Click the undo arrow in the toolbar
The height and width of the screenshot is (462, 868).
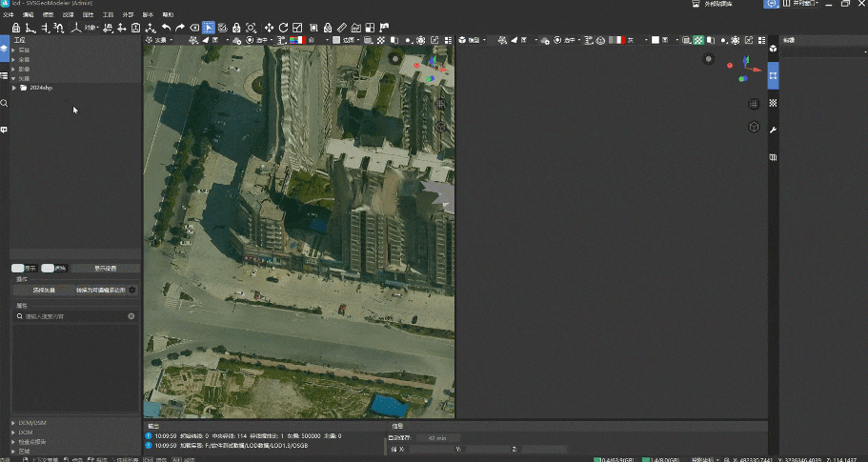166,29
